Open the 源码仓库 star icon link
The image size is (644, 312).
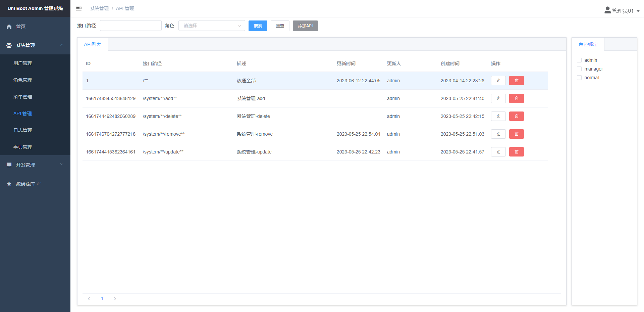9,184
